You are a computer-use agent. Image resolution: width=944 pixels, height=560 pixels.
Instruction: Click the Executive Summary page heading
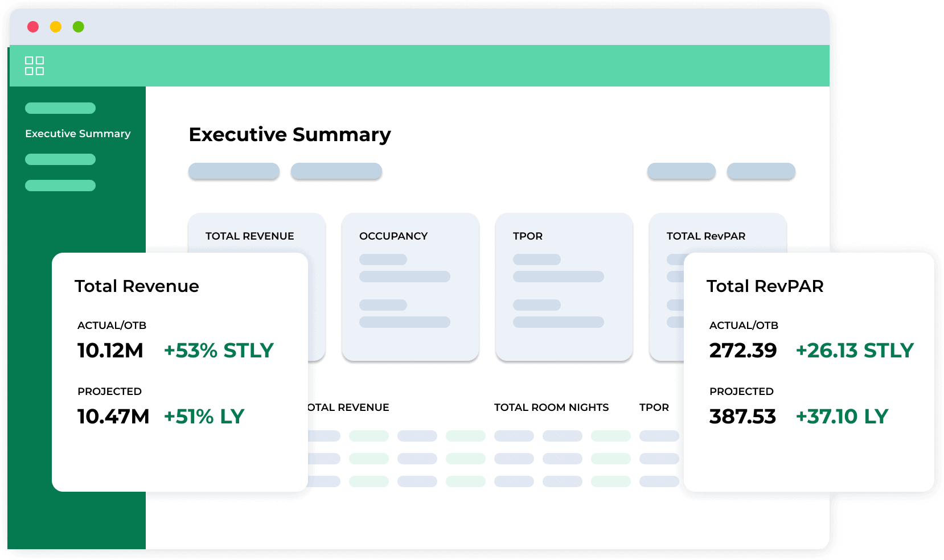[290, 135]
